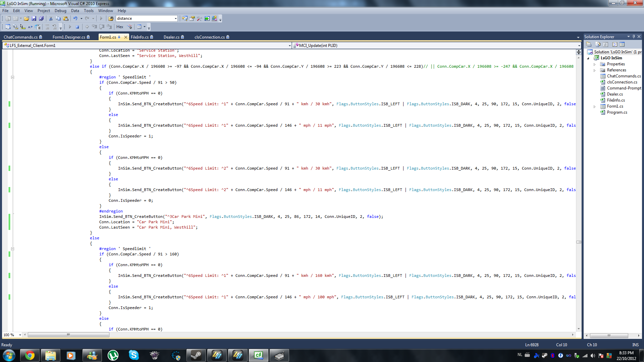Click the editor horizontal scrollbar thumb
Viewport: 644px width, 362px height.
pos(68,335)
